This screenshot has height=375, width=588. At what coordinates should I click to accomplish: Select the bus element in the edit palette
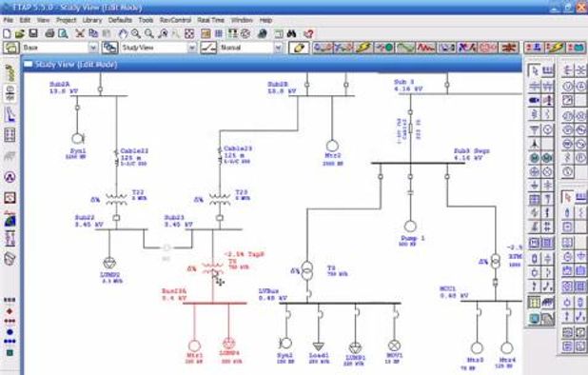click(548, 70)
